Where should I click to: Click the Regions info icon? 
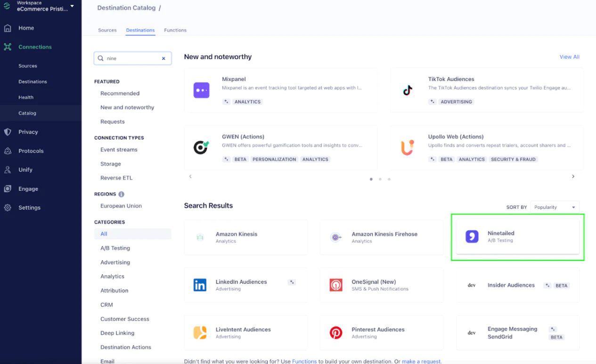[x=122, y=194]
